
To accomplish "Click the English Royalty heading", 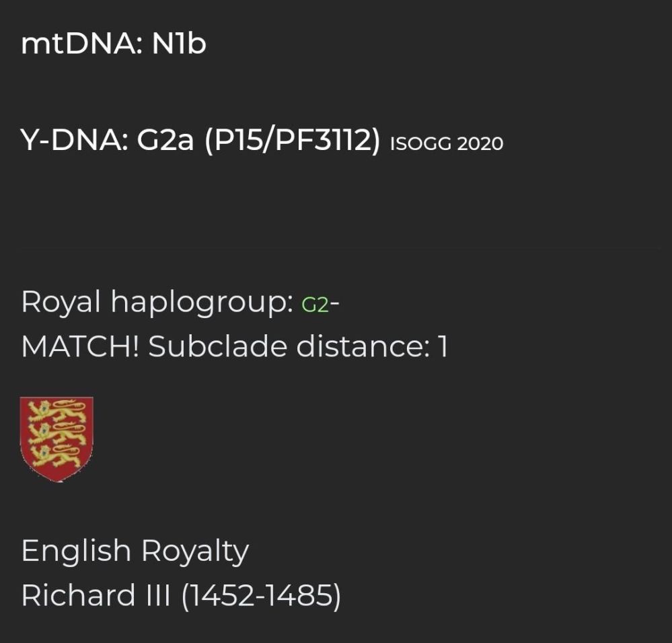I will pyautogui.click(x=135, y=551).
